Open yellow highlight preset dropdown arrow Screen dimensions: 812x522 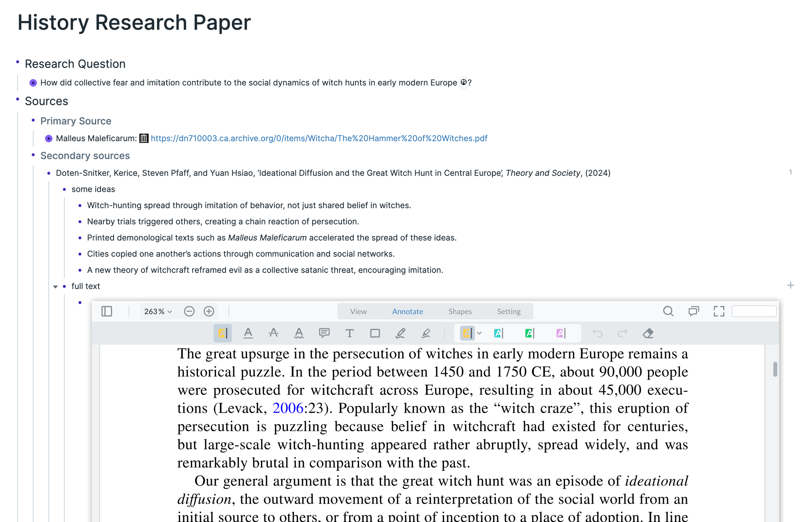coord(479,333)
